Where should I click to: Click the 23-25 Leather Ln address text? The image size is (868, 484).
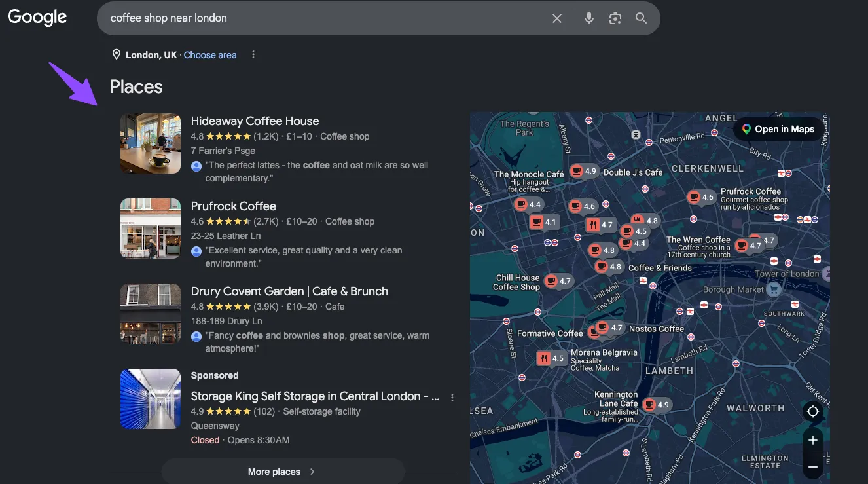[226, 236]
